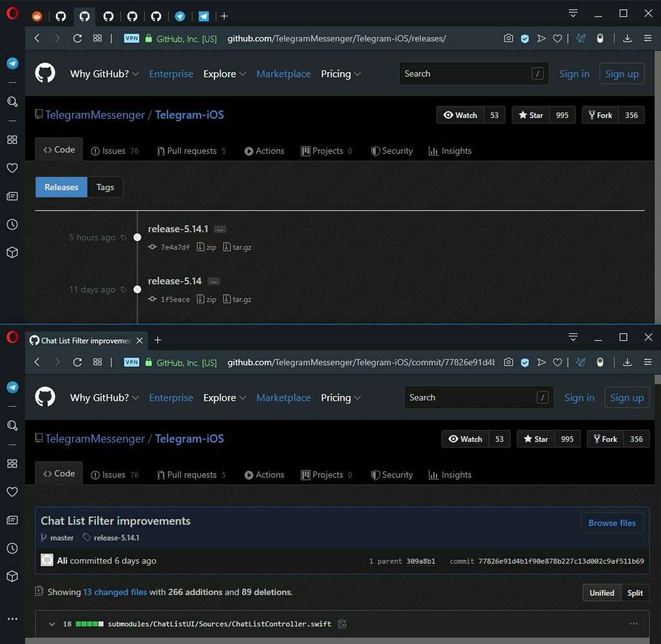Viewport: 661px width, 644px height.
Task: Switch diff view to Split
Action: (635, 593)
